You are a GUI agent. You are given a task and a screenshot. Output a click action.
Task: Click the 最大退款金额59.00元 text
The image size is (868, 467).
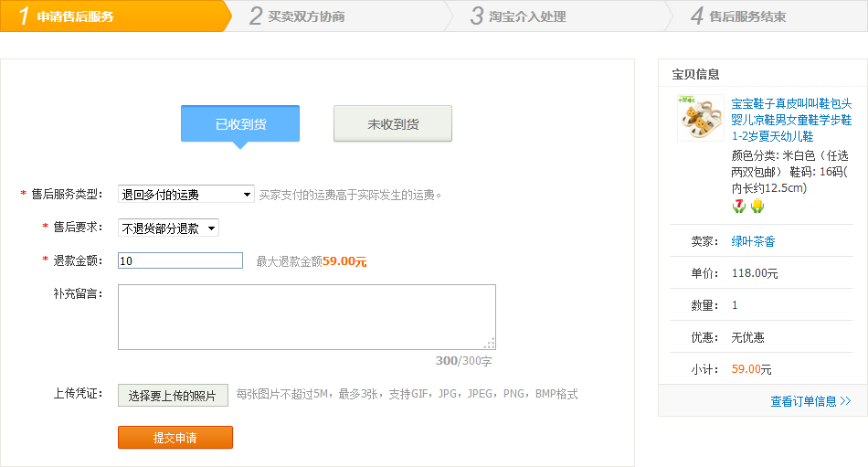tap(311, 261)
